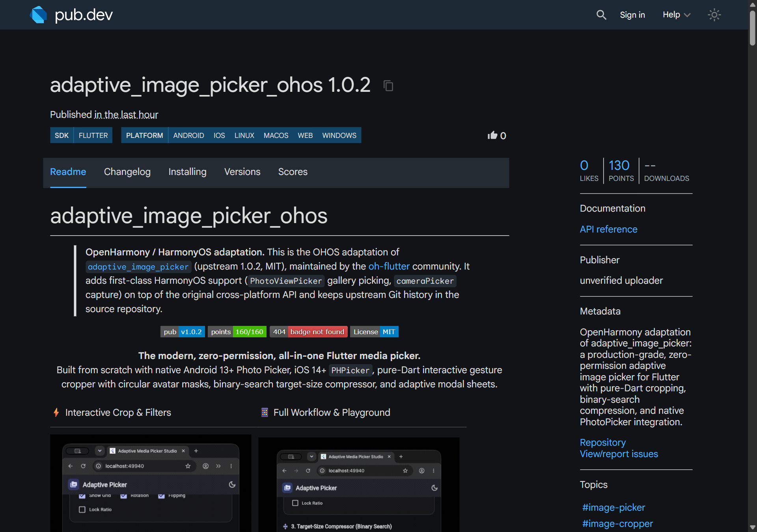The width and height of the screenshot is (757, 532).
Task: Open search with the magnifier icon
Action: (x=601, y=15)
